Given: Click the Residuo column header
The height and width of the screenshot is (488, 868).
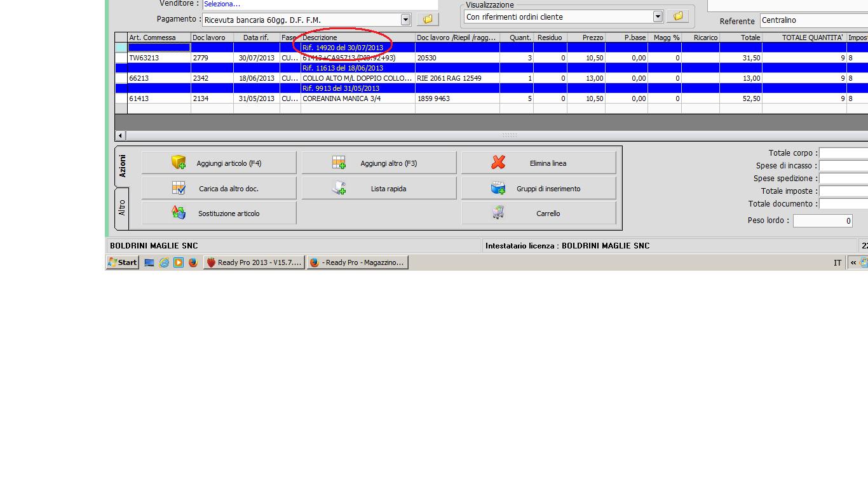Looking at the screenshot, I should (550, 37).
